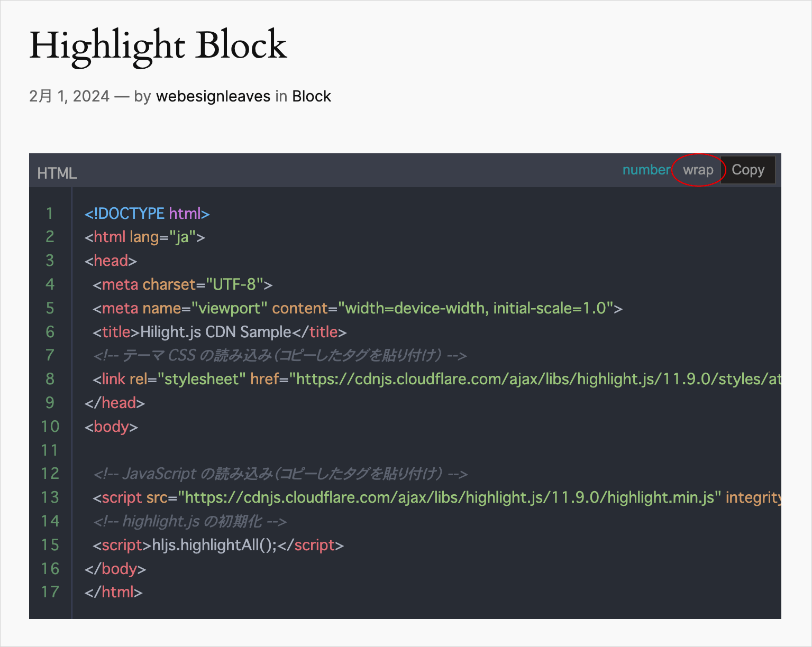Click line number 13 in the gutter
This screenshot has width=812, height=647.
click(50, 497)
